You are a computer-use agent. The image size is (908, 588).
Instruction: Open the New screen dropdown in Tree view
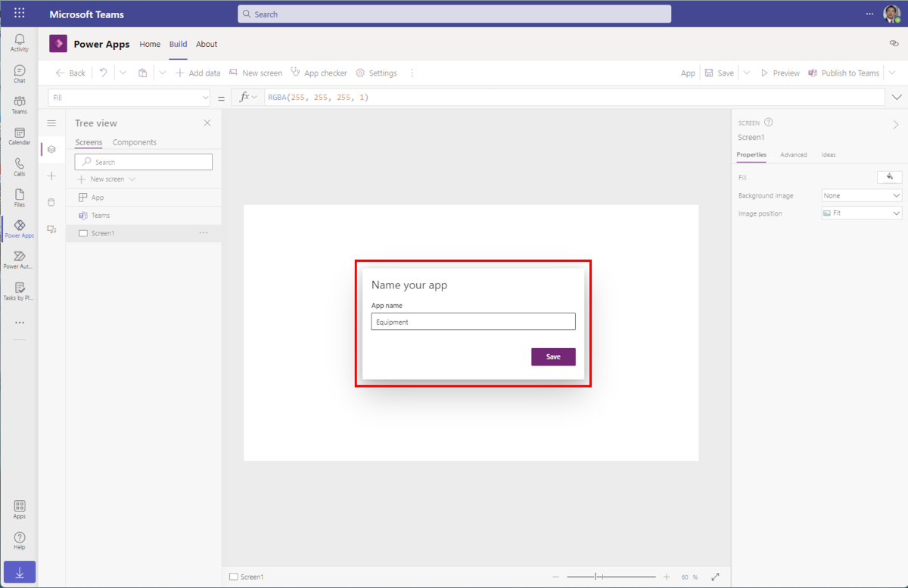[x=132, y=179]
